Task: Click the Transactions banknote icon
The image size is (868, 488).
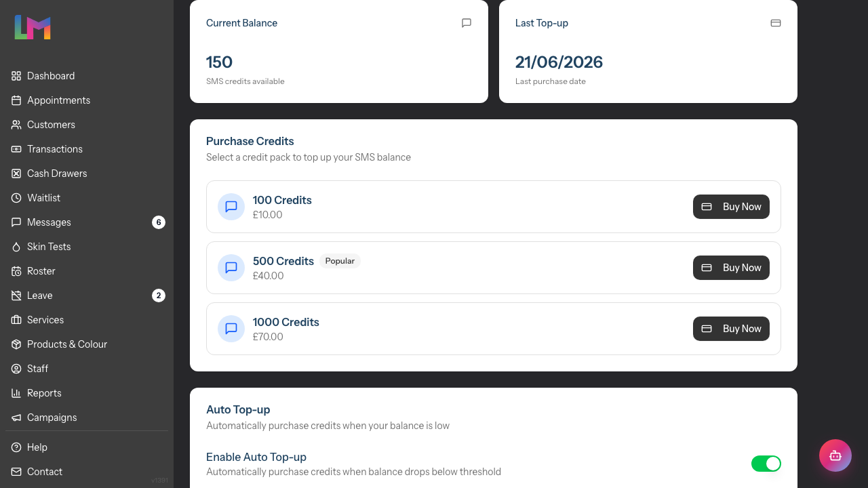Action: (16, 149)
